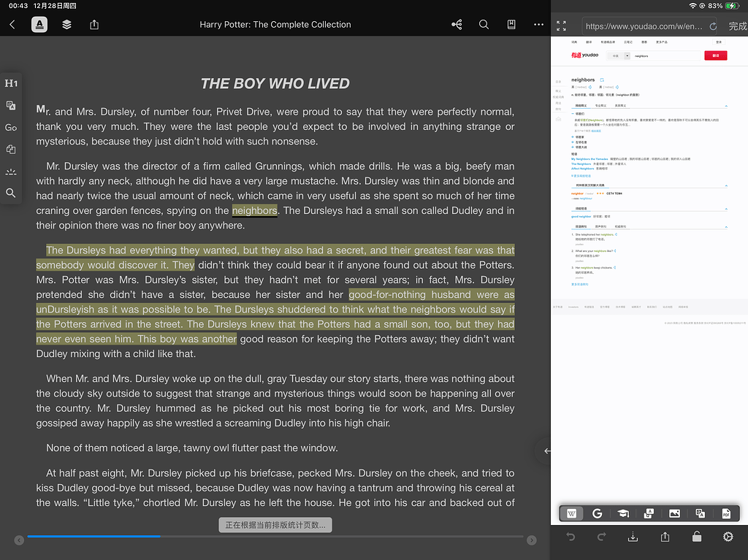
Task: Expand the language dropdown beside Youdao search
Action: (627, 55)
